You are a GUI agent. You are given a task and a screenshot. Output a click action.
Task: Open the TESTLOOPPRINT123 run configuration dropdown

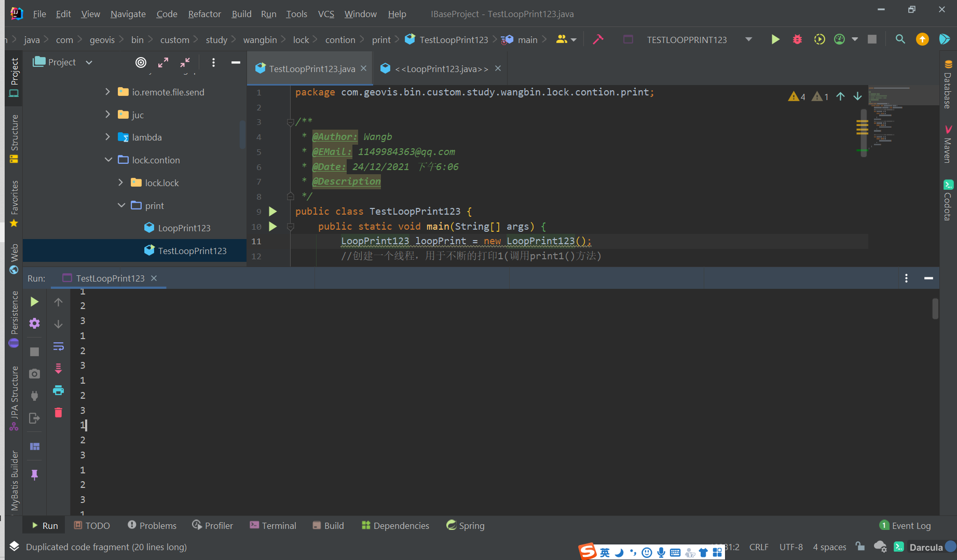point(748,39)
